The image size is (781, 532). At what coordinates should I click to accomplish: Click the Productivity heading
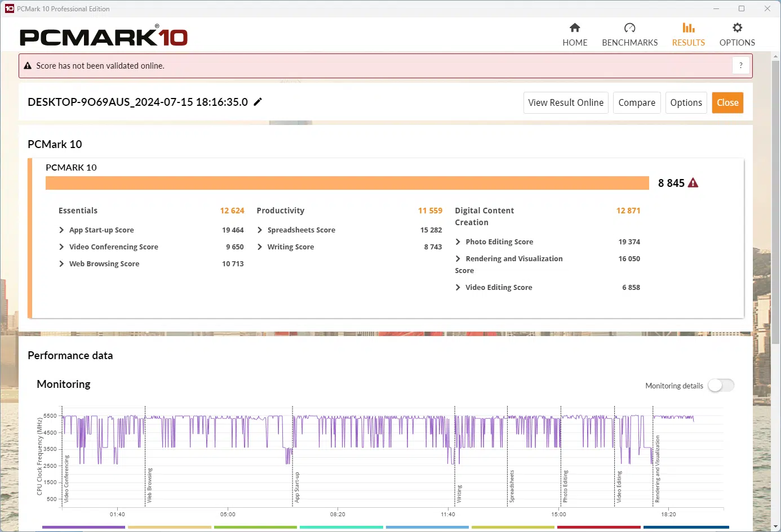[x=280, y=211]
